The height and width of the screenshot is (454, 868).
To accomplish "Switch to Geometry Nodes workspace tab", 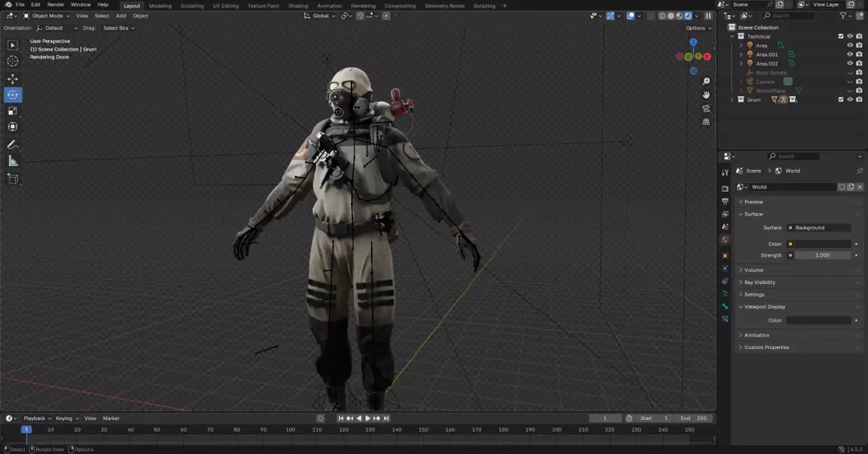I will click(445, 6).
